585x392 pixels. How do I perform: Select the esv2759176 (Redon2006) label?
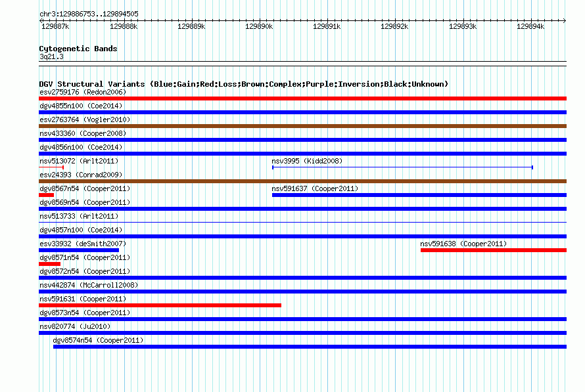click(83, 92)
